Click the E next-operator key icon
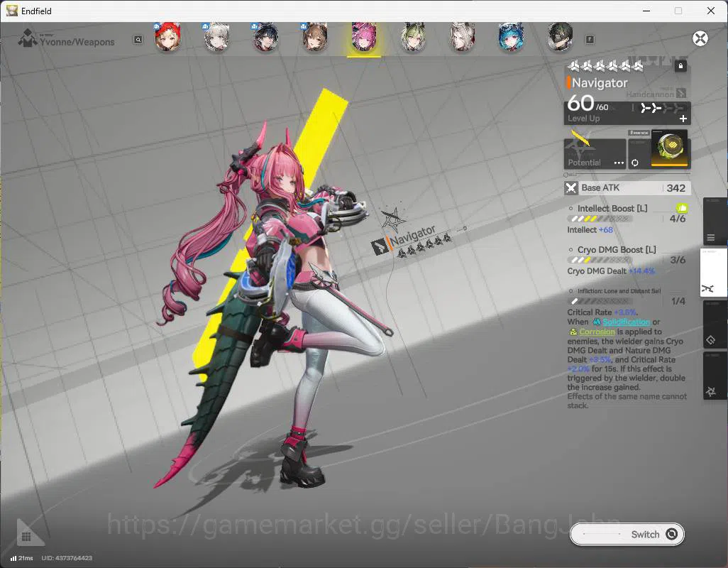Viewport: 728px width, 568px height. [x=590, y=40]
